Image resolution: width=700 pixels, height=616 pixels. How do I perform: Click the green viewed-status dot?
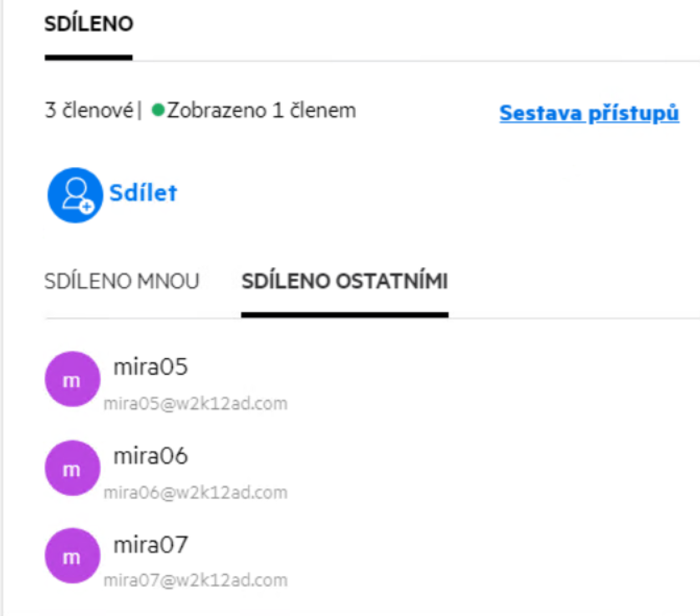[157, 110]
